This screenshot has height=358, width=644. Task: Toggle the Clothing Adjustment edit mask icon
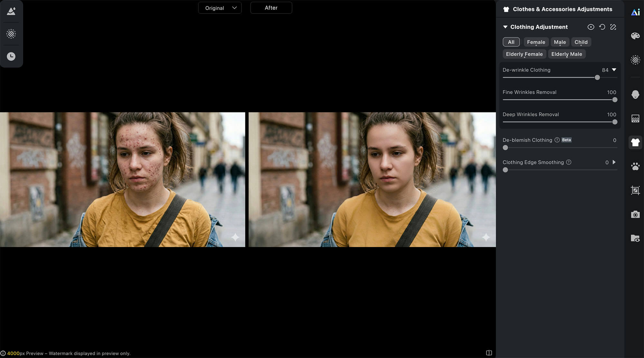coord(613,27)
